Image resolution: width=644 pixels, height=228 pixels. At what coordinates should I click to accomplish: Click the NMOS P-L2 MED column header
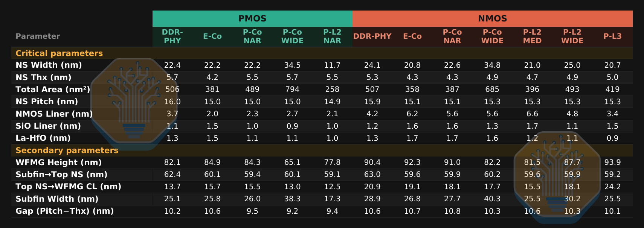point(532,36)
